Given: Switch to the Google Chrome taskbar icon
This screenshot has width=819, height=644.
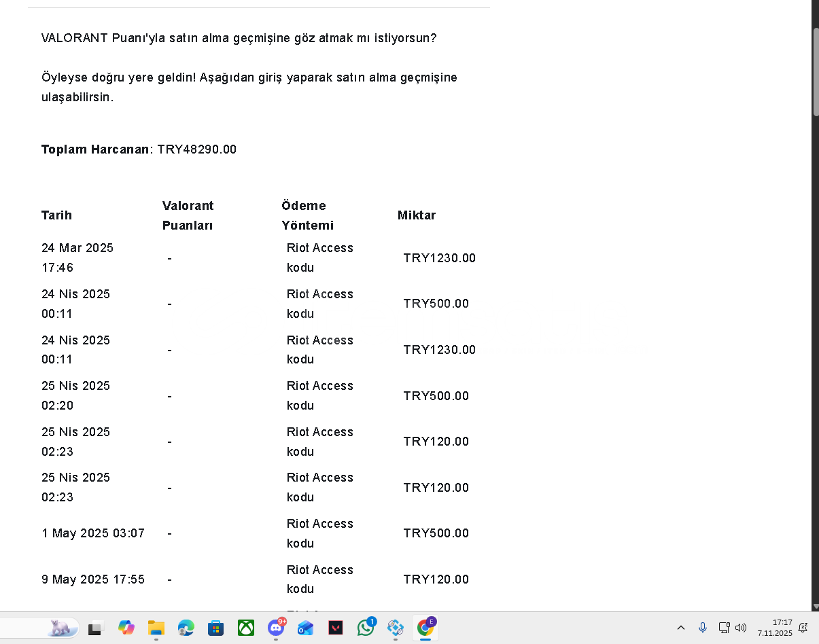Looking at the screenshot, I should point(426,627).
